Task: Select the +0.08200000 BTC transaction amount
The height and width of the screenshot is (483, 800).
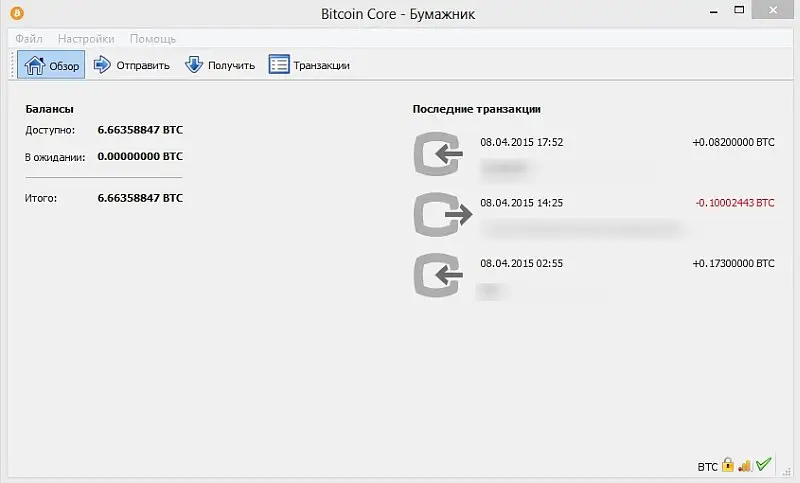Action: [x=733, y=142]
